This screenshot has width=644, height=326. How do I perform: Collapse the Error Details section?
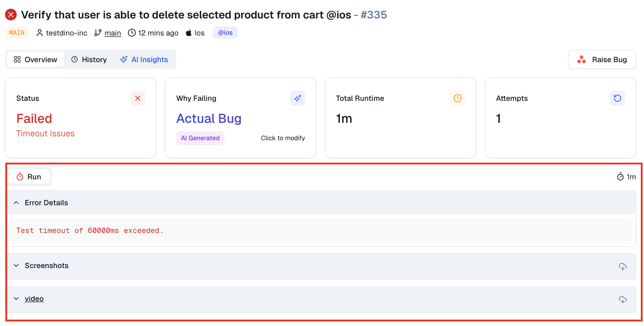[16, 203]
